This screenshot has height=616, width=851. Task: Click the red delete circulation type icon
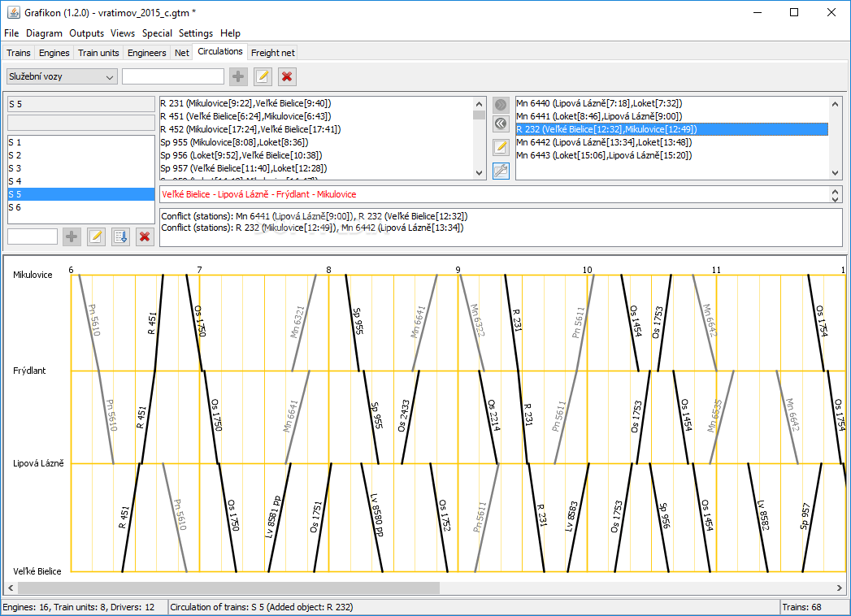(287, 76)
